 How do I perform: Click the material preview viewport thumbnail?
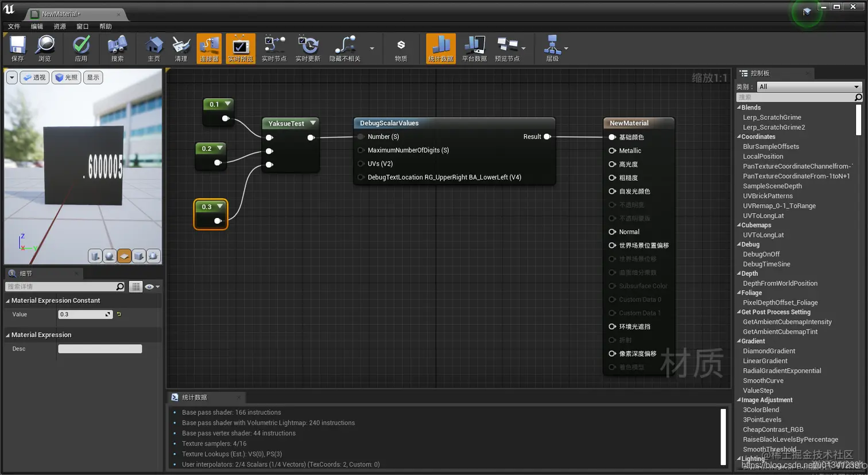pyautogui.click(x=83, y=166)
